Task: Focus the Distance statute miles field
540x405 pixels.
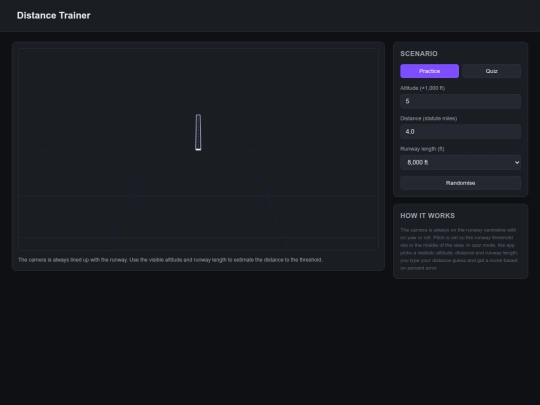Action: (x=460, y=132)
